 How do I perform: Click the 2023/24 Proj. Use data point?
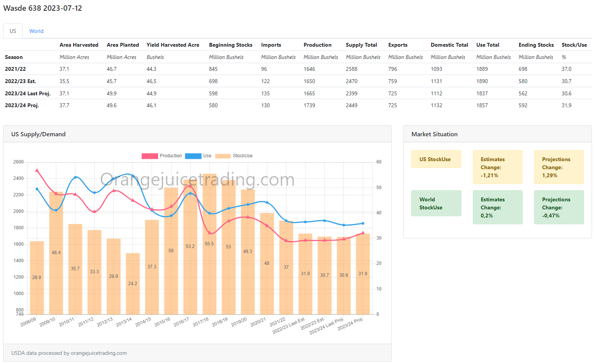point(363,224)
